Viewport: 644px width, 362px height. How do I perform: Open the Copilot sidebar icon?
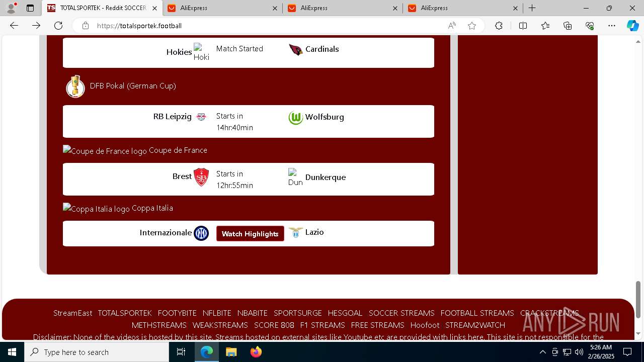[x=632, y=26]
